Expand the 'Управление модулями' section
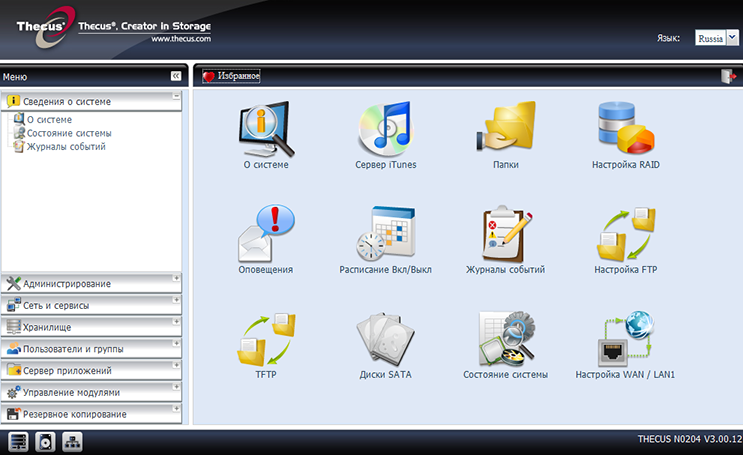The width and height of the screenshot is (743, 455). pyautogui.click(x=176, y=387)
